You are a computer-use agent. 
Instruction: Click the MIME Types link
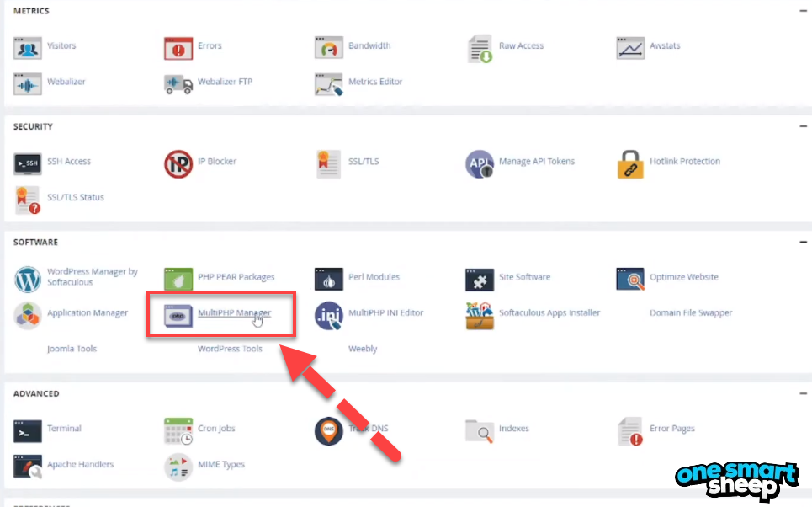pos(221,464)
